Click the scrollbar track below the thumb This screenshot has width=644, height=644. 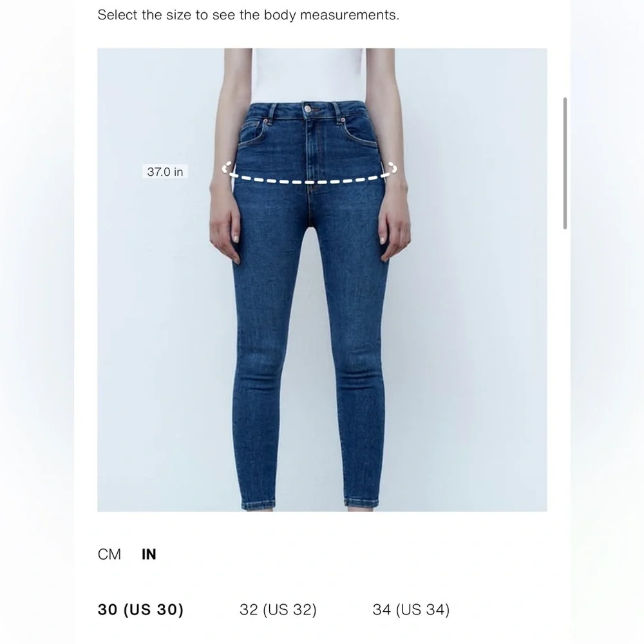pos(565,370)
